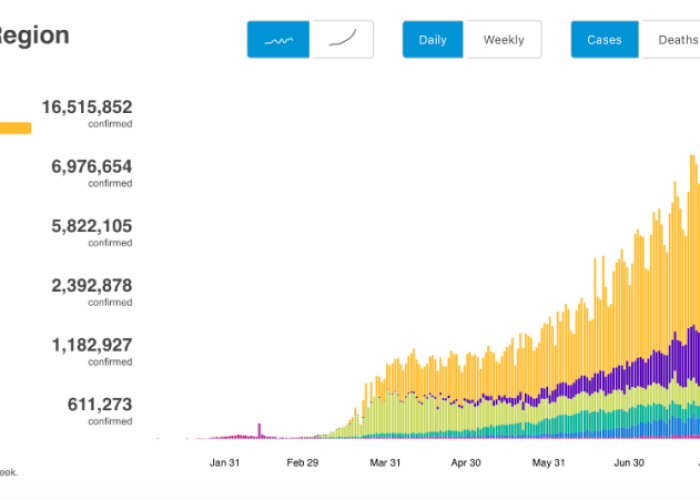Click the Apr 30 axis label
The image size is (700, 500).
[x=466, y=463]
